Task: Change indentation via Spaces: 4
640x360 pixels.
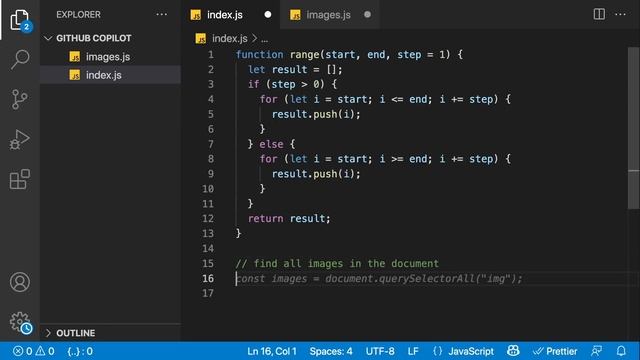Action: [331, 351]
